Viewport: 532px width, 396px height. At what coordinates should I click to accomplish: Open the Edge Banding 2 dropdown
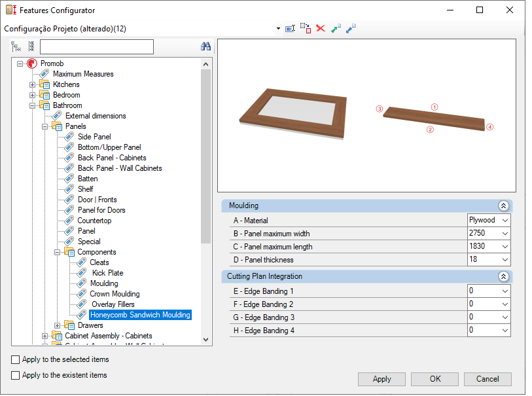coord(505,304)
